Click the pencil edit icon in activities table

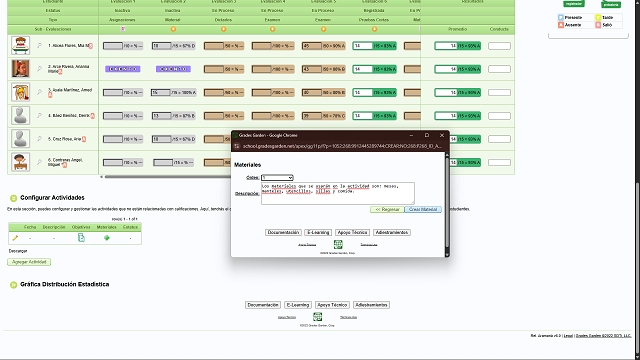16,238
